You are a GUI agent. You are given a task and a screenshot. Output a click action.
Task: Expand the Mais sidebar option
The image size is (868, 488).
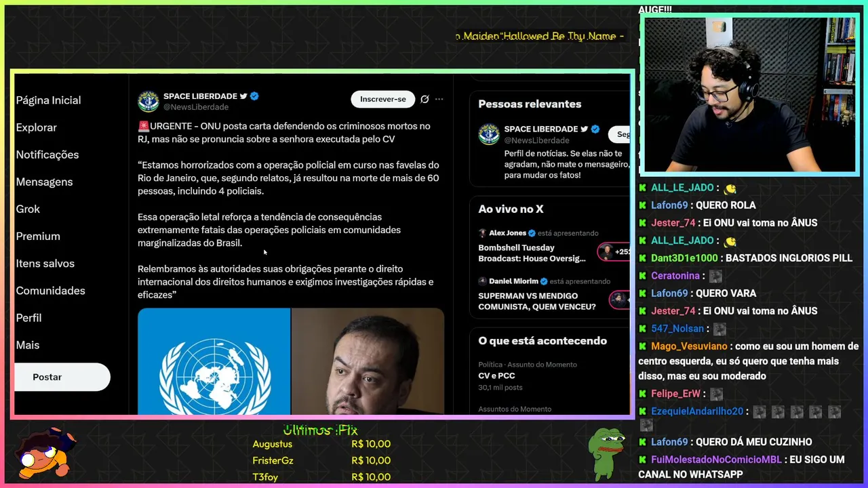point(27,344)
